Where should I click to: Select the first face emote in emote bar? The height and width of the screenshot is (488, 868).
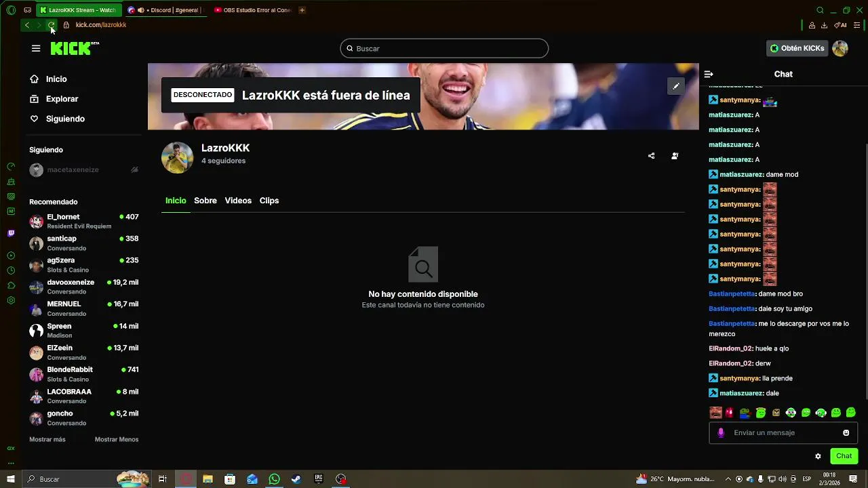point(715,413)
